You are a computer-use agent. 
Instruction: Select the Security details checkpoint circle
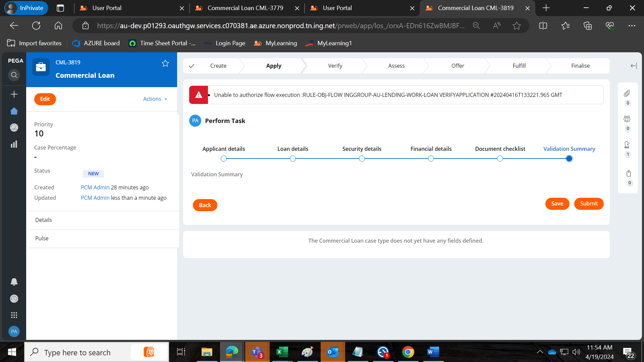click(x=362, y=158)
